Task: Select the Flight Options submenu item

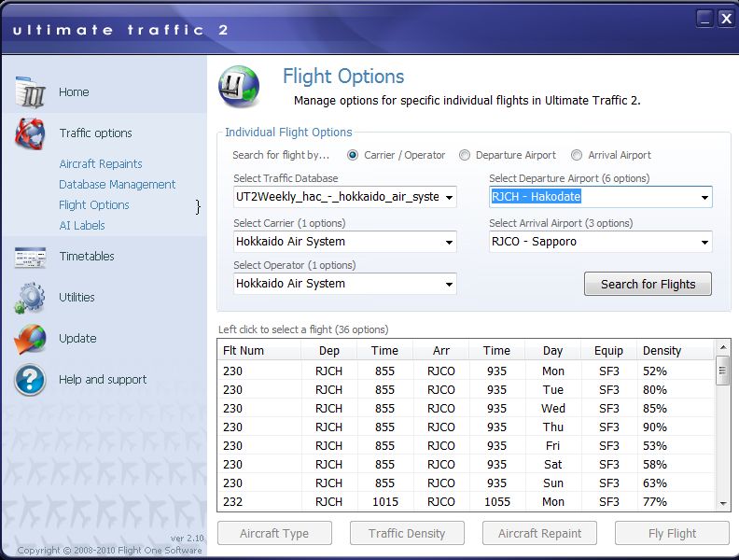Action: tap(94, 205)
